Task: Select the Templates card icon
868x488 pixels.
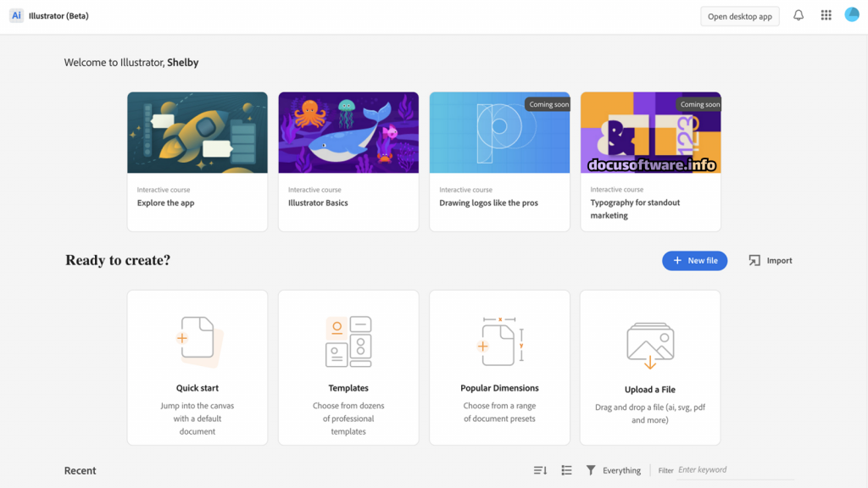Action: (x=348, y=341)
